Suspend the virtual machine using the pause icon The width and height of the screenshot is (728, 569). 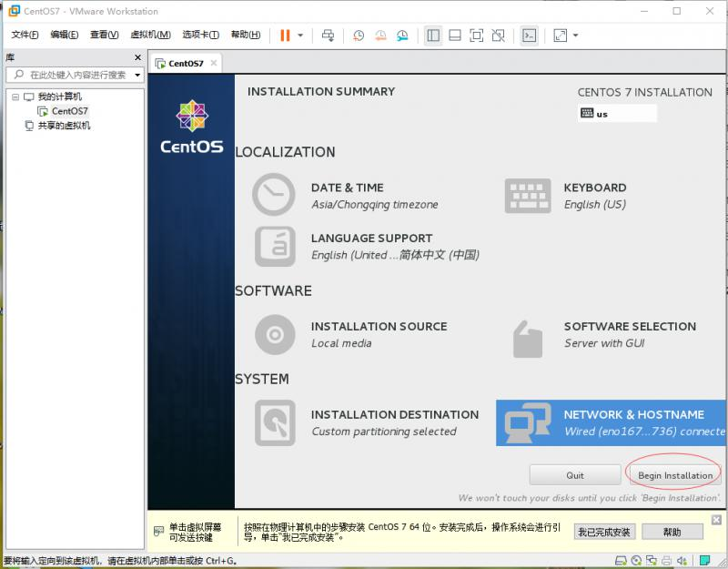(286, 36)
